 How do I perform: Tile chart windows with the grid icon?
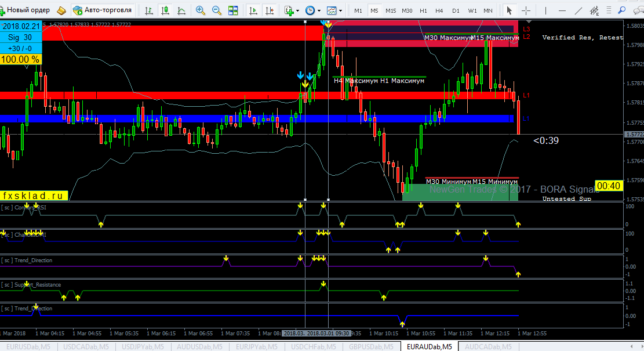233,10
